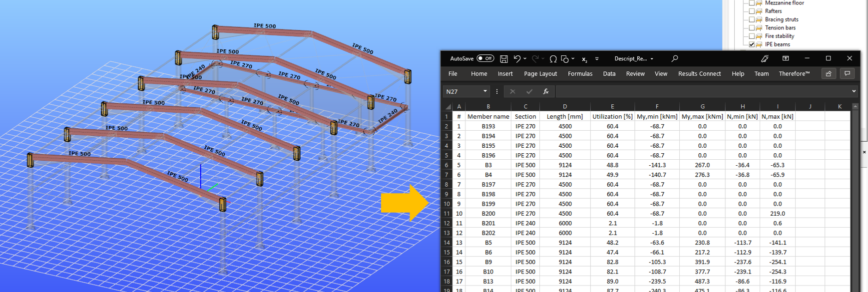Select the cell containing B193

[488, 126]
